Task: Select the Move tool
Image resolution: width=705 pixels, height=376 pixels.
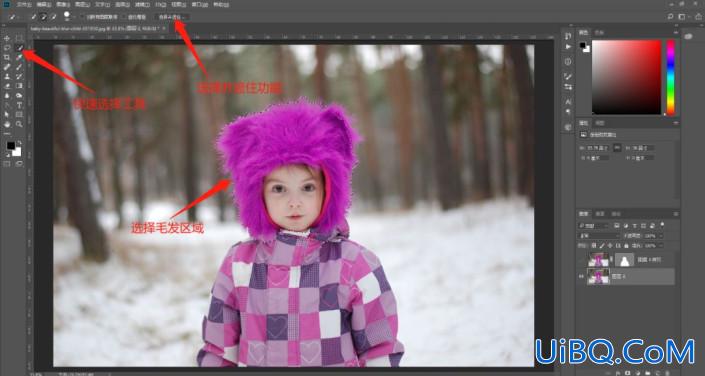Action: coord(7,38)
